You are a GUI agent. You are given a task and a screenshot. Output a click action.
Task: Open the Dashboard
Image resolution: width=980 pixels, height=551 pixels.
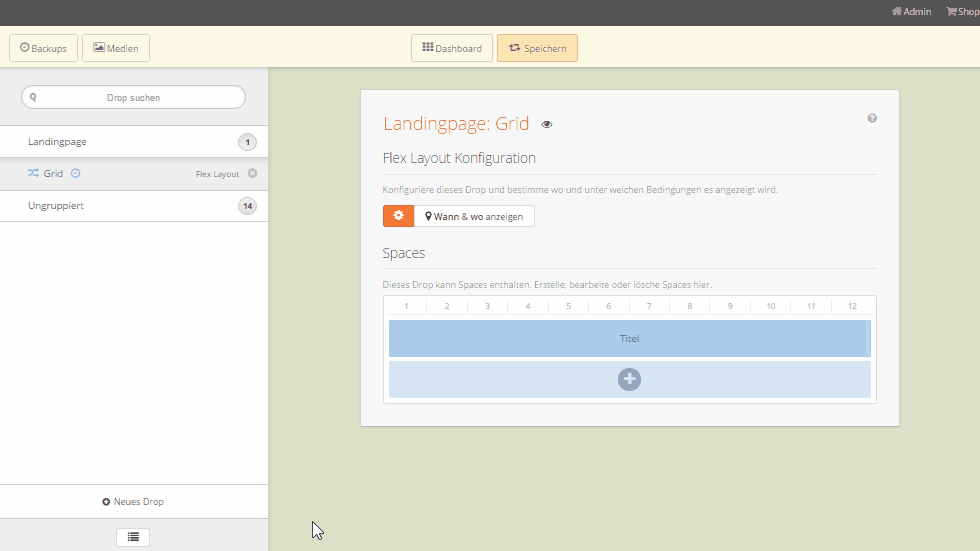[x=452, y=48]
